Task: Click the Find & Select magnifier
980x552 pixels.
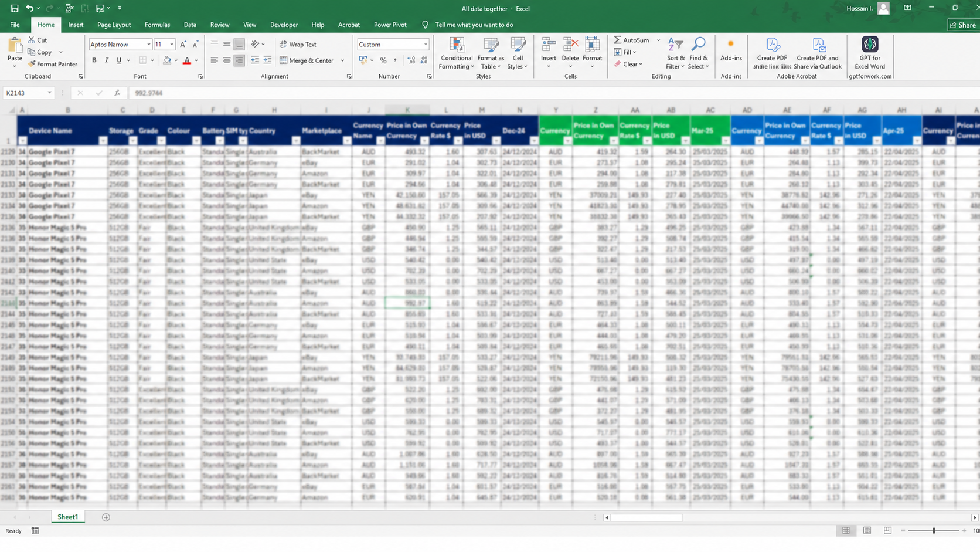Action: pos(699,45)
